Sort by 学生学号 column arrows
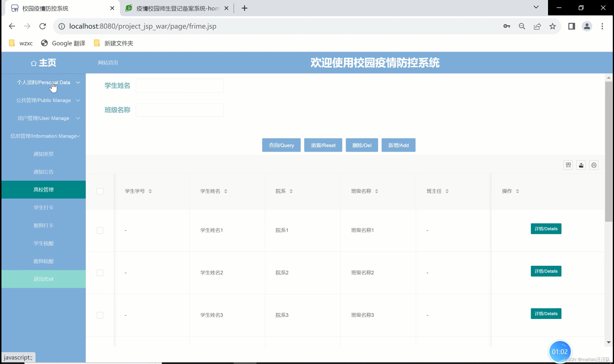The width and height of the screenshot is (614, 364). click(150, 191)
